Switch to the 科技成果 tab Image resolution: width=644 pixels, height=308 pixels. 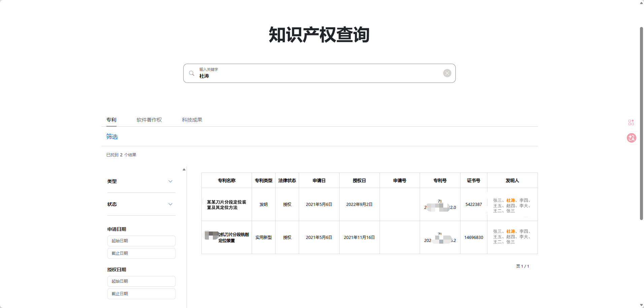(x=192, y=120)
